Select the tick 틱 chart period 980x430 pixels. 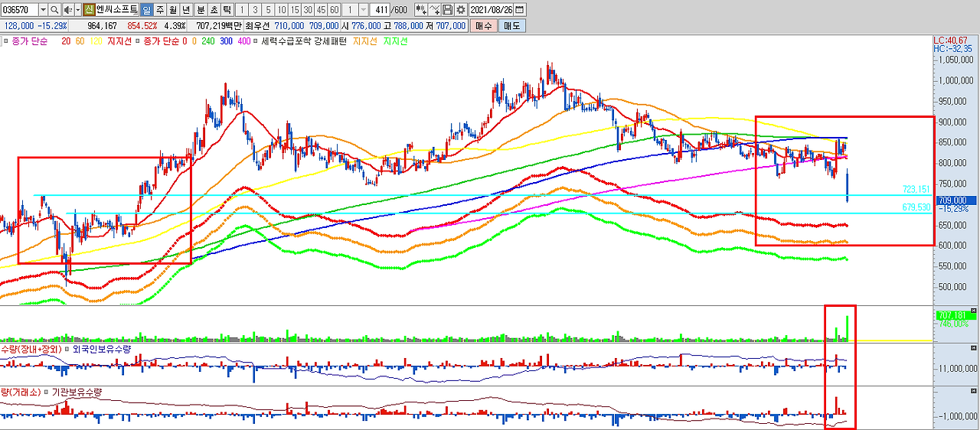point(227,10)
